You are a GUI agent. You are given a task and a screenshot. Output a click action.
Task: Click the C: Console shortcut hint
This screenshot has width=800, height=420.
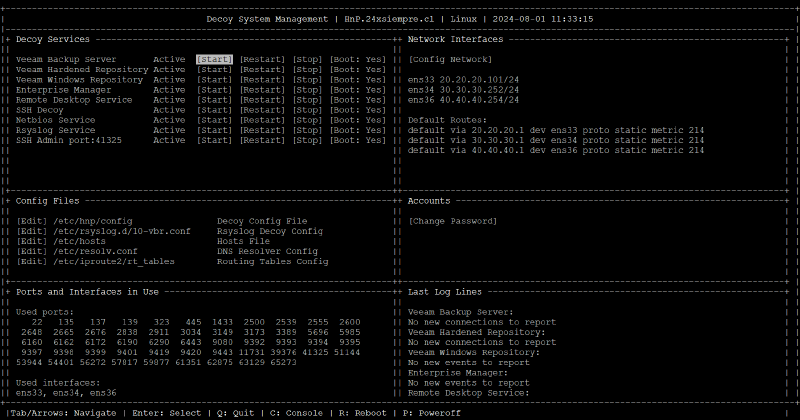coord(296,413)
